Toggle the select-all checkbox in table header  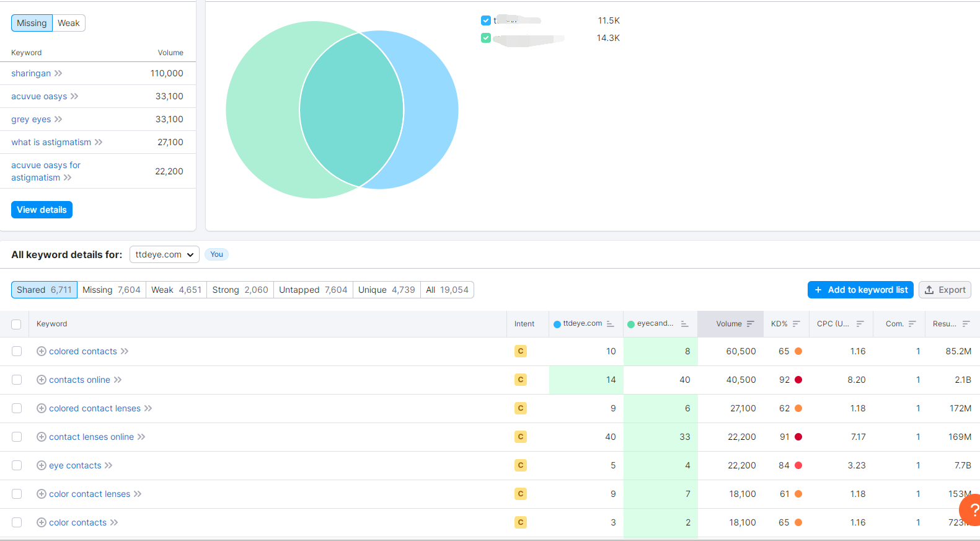tap(17, 324)
